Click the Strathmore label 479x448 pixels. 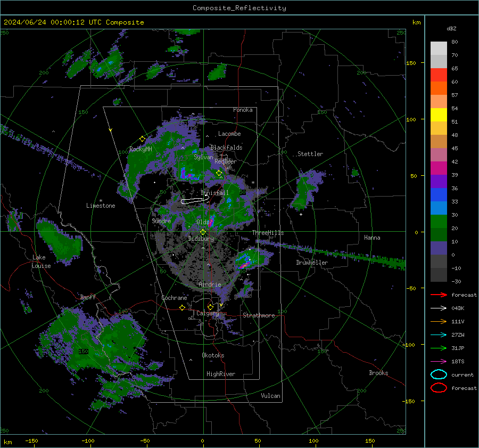(x=259, y=315)
